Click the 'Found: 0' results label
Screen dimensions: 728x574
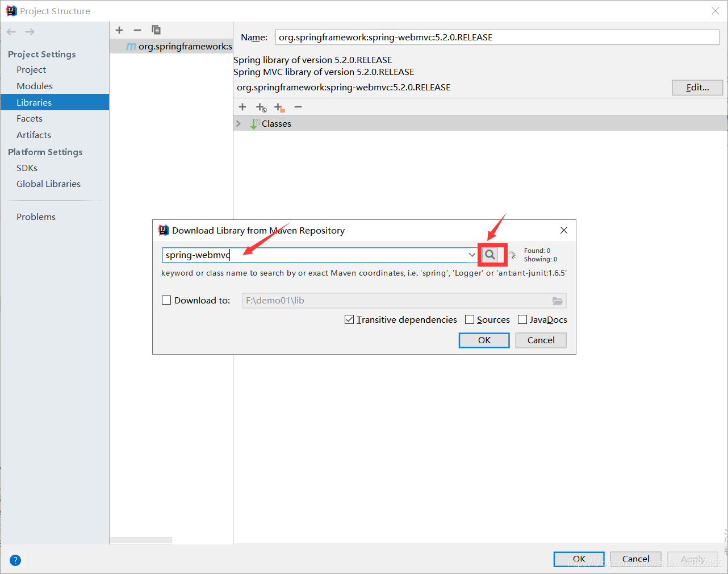pyautogui.click(x=537, y=251)
